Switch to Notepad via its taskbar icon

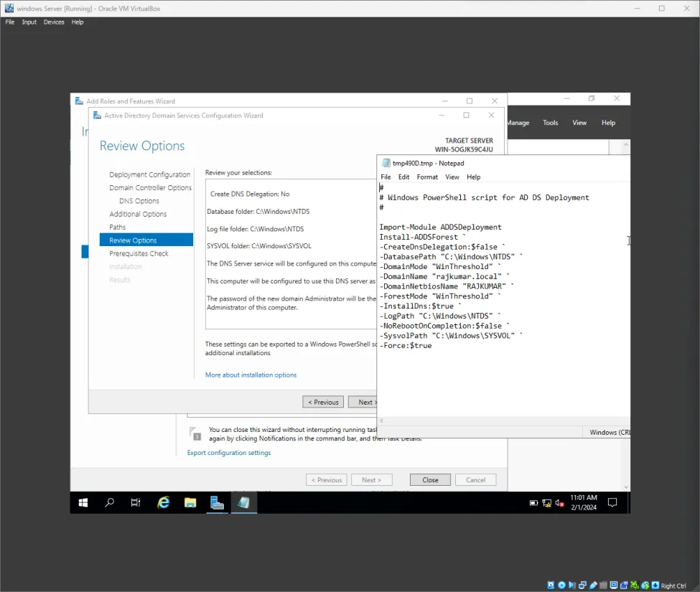click(244, 503)
